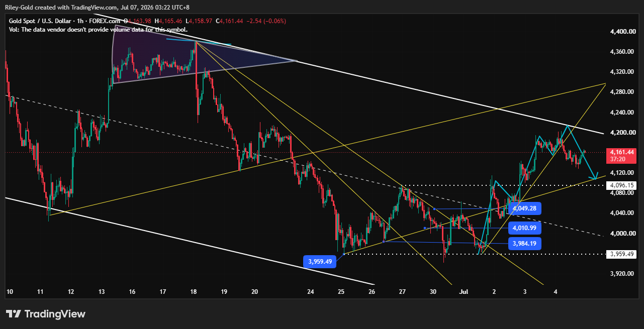Click the date label 10 on time axis
644x329 pixels.
[9, 291]
